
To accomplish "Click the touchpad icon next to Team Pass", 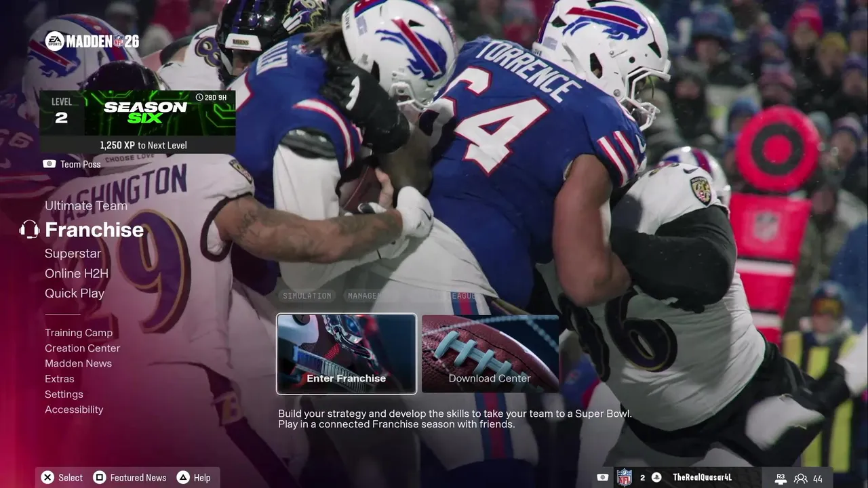I will tap(49, 164).
